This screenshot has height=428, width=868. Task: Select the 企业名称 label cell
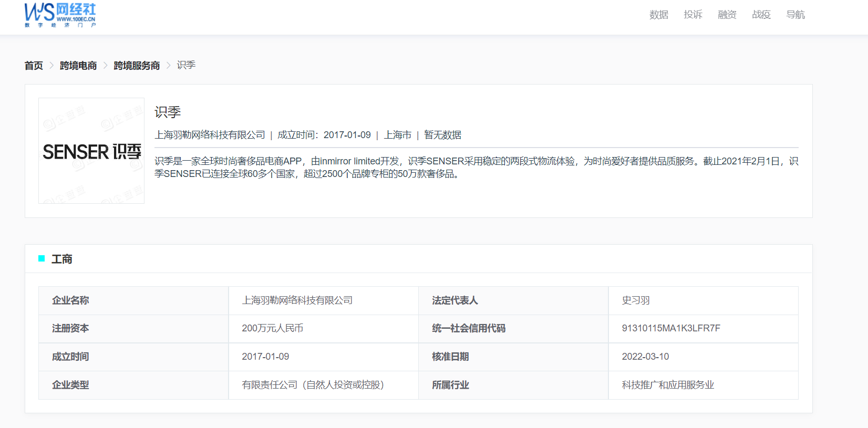133,300
